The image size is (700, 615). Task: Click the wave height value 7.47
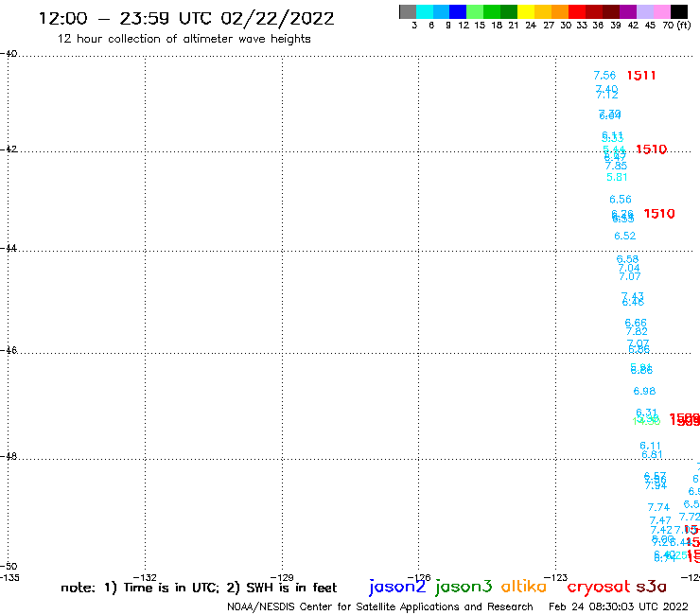click(660, 520)
